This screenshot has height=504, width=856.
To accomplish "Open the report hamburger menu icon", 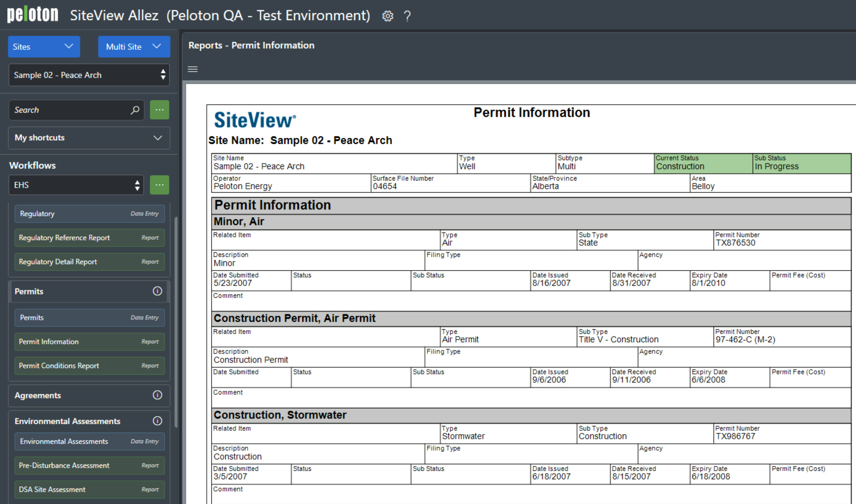I will 192,69.
